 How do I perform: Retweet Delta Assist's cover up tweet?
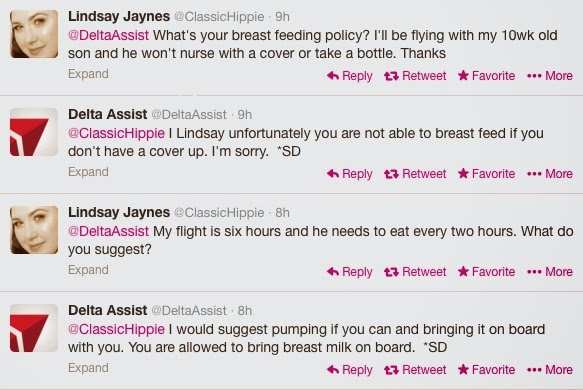(415, 174)
